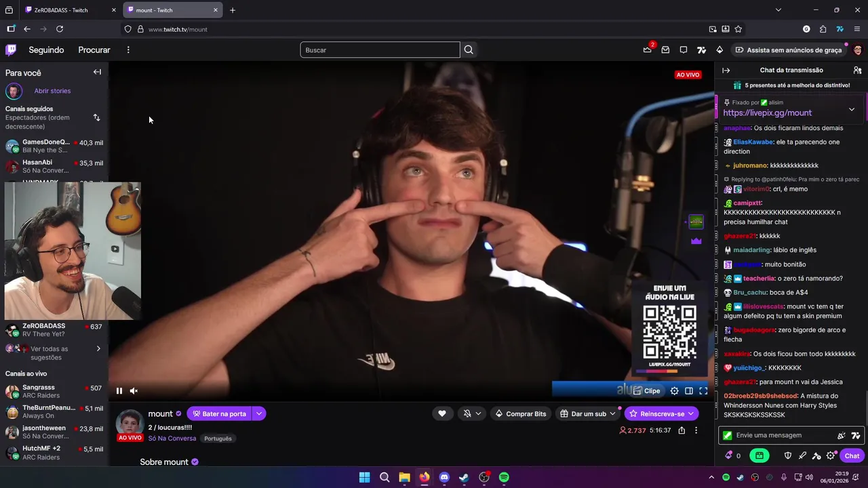Image resolution: width=868 pixels, height=488 pixels.
Task: Enter fullscreen on the video player
Action: click(x=703, y=390)
